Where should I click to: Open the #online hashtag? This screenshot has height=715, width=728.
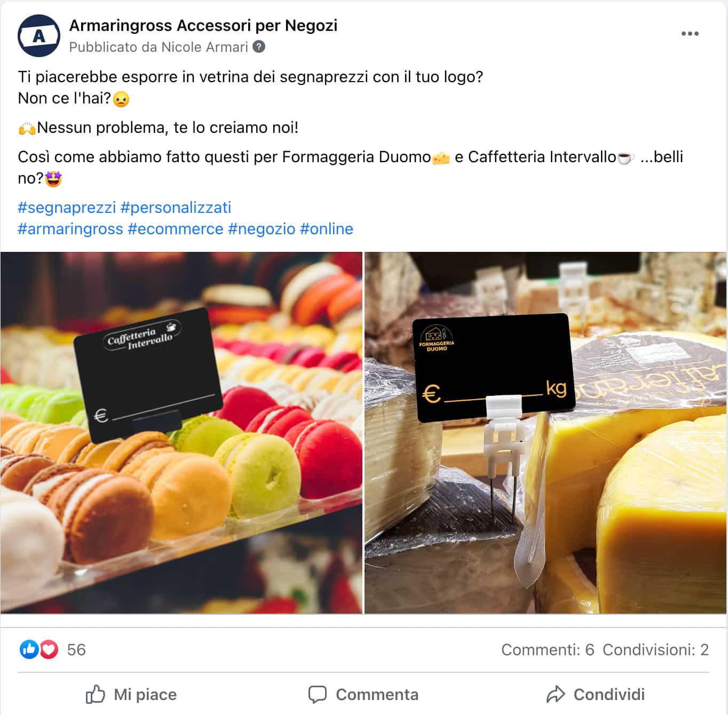(327, 229)
